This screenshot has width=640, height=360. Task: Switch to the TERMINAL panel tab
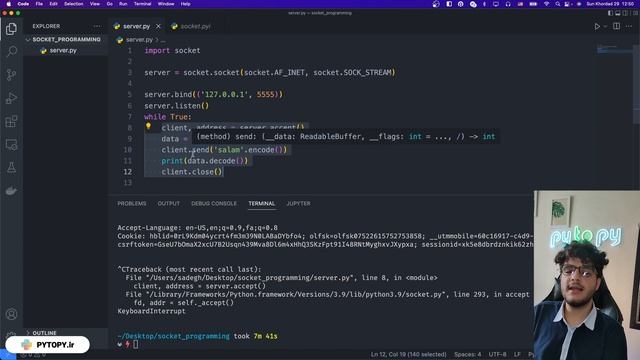point(262,203)
